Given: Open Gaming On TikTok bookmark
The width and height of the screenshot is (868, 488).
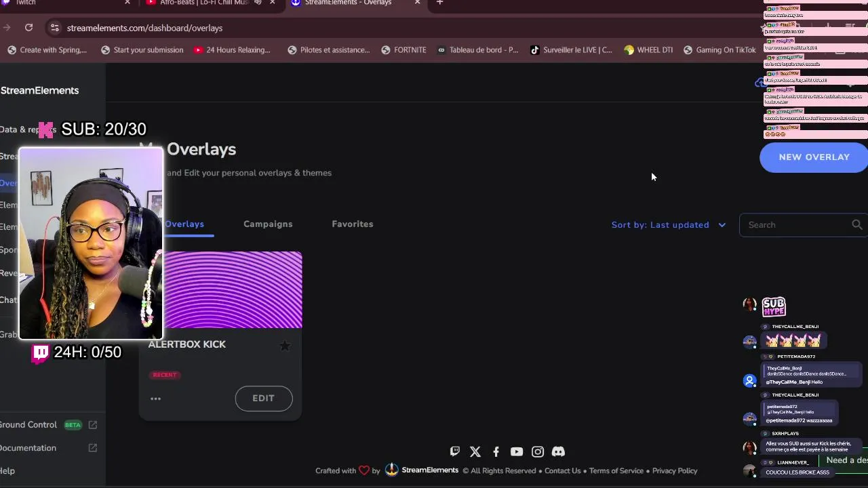Looking at the screenshot, I should 719,49.
